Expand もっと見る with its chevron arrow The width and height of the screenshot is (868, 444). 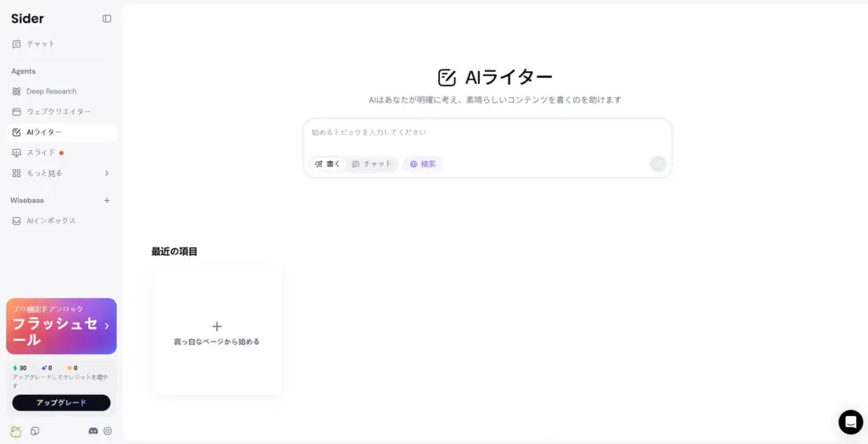[107, 174]
